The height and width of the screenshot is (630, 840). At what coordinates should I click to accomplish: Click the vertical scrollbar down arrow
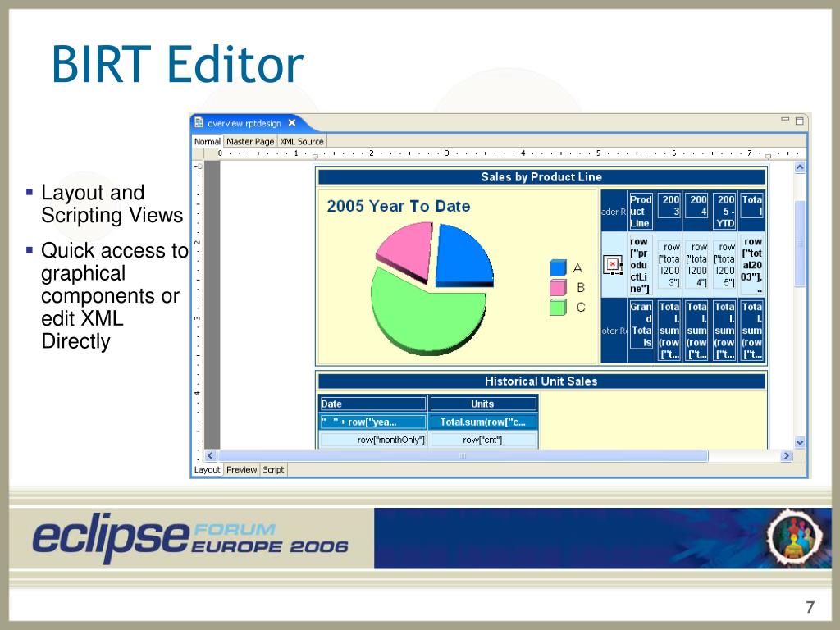(x=800, y=442)
